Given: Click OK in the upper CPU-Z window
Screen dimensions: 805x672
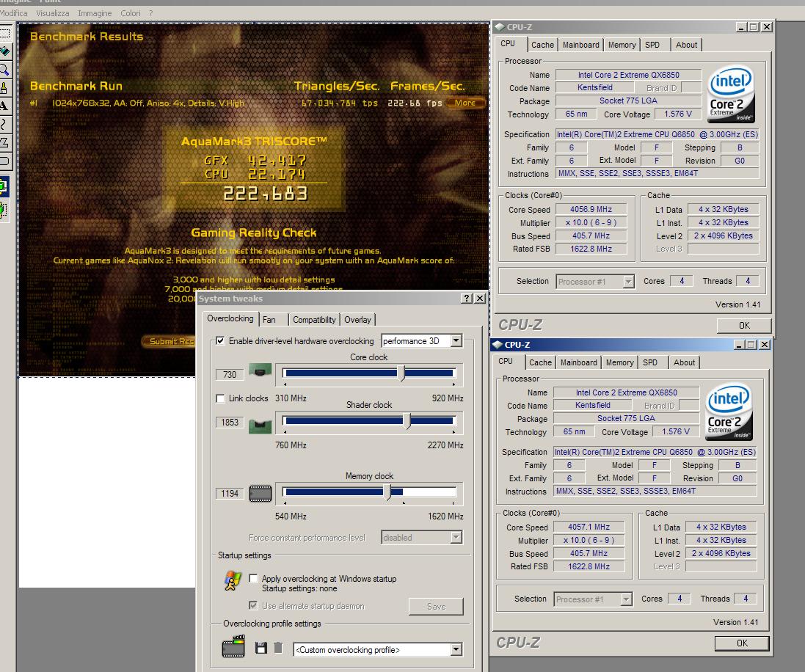Looking at the screenshot, I should click(x=744, y=326).
